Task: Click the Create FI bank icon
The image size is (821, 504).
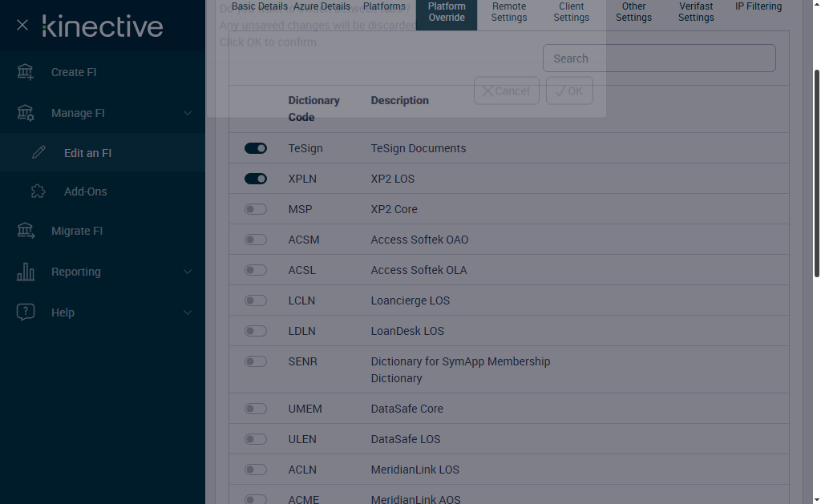Action: click(x=25, y=71)
